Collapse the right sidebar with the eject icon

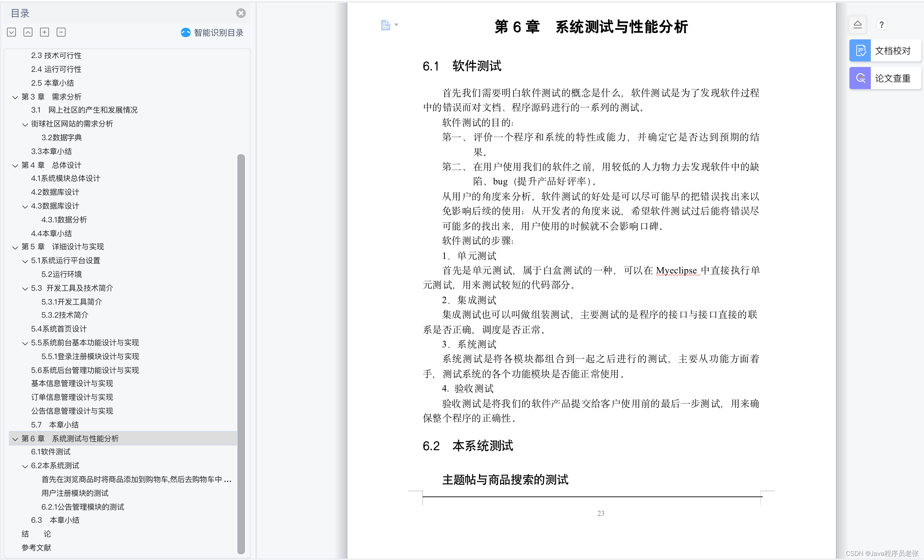[857, 25]
